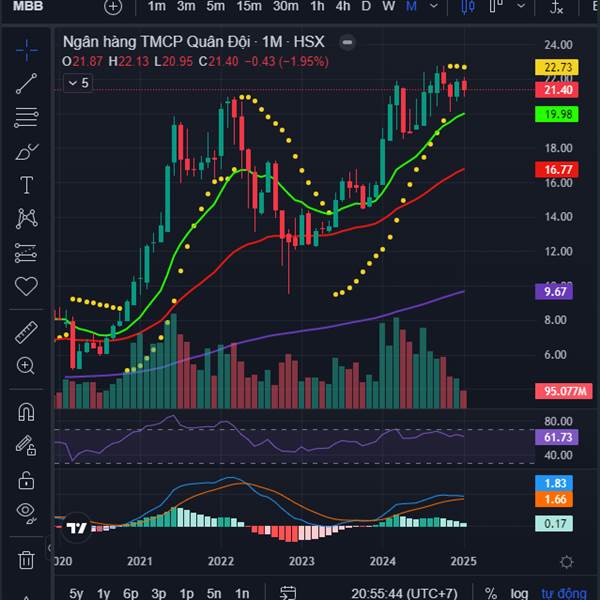600x600 pixels.
Task: Click the 61.73 RSI value label
Action: click(x=557, y=437)
